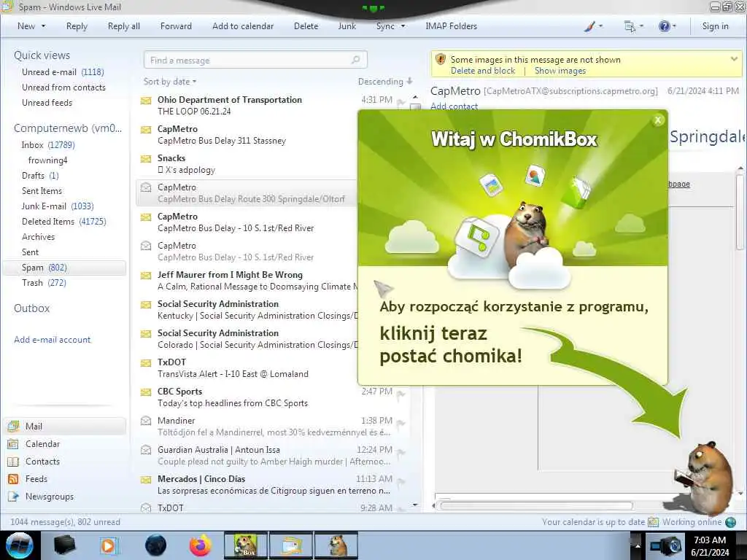
Task: Open Social Security Administration Colorado email
Action: point(247,338)
